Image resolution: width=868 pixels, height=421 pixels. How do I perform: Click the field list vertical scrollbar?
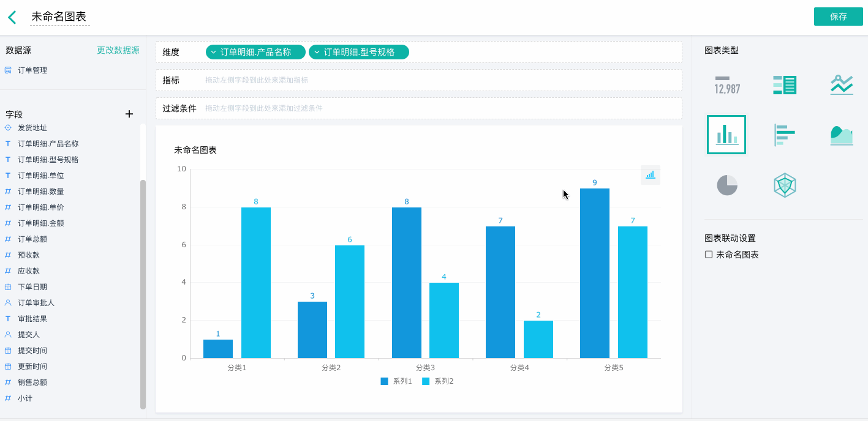(143, 294)
